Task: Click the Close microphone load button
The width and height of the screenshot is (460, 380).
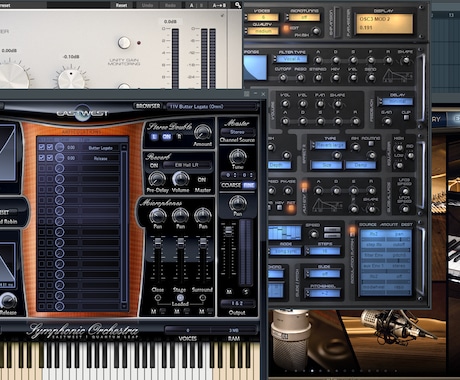Action: click(158, 297)
